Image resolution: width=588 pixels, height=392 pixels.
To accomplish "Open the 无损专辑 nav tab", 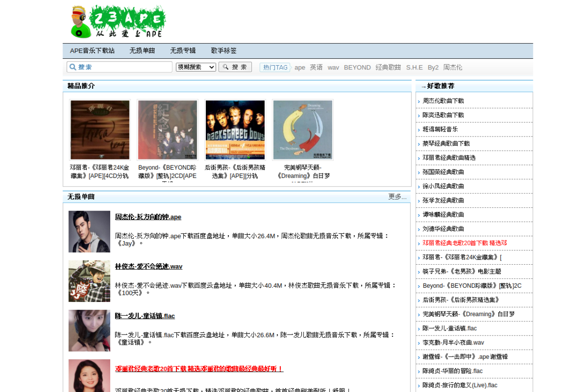I will coord(183,51).
